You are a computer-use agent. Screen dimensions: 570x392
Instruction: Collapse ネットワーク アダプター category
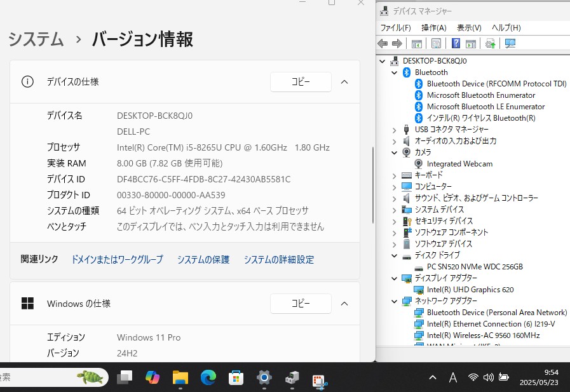click(394, 301)
